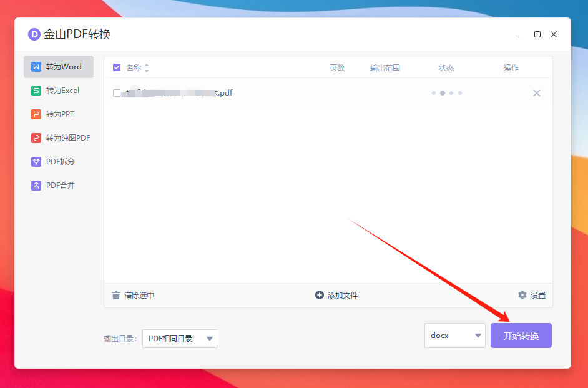Viewport: 588px width, 388px height.
Task: Close the 金山PDF转换 window
Action: (x=554, y=34)
